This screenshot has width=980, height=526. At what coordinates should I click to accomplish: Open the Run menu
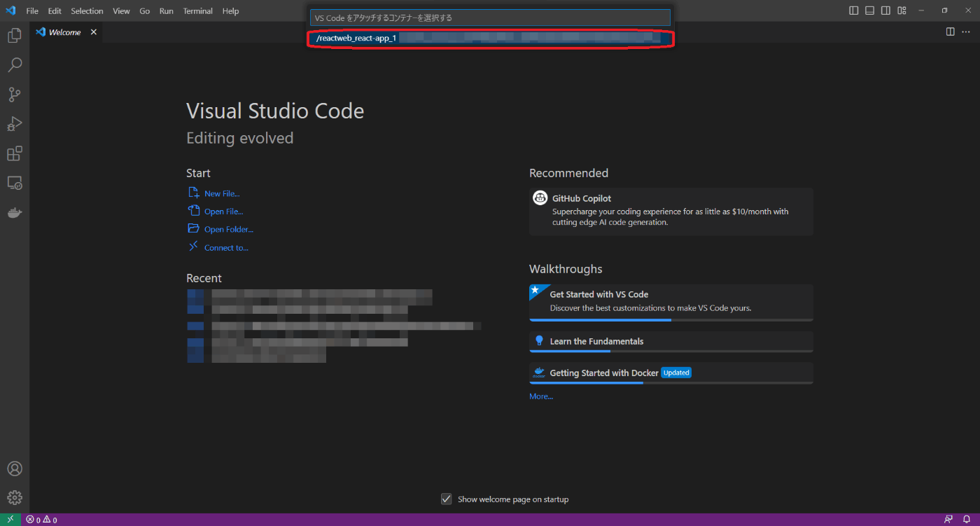166,11
